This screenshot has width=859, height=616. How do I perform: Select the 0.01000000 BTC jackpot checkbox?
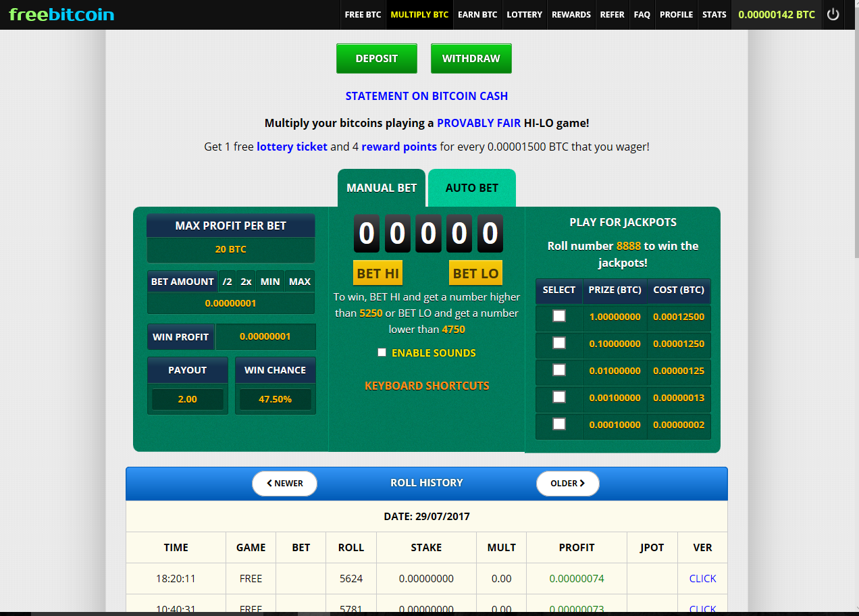pyautogui.click(x=559, y=369)
